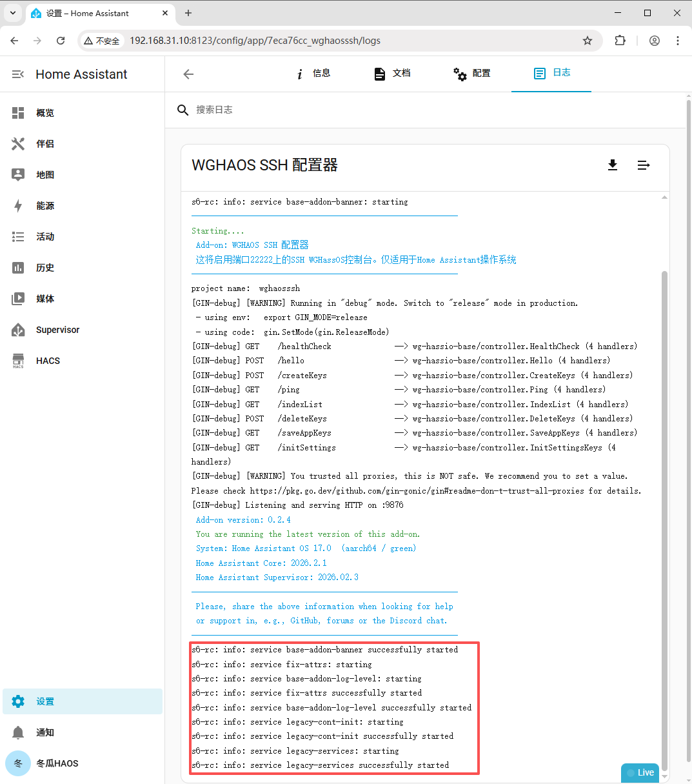Switch to the 文档 tab
Image resolution: width=692 pixels, height=784 pixels.
click(392, 74)
